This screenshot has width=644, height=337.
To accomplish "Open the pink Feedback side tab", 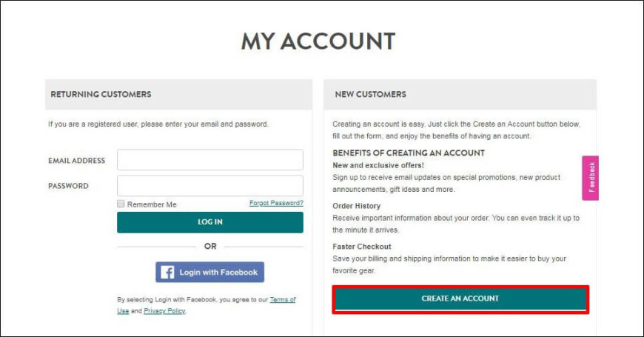I will [590, 178].
